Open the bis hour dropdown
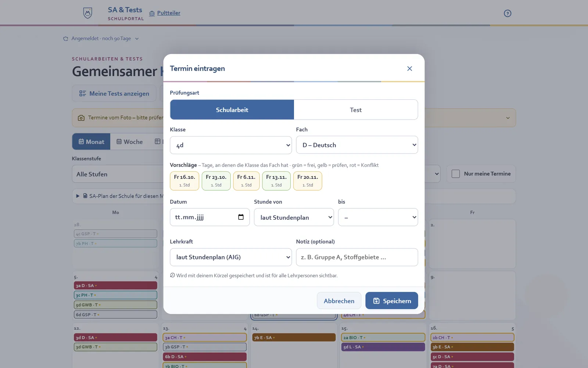The width and height of the screenshot is (588, 368). [x=378, y=217]
